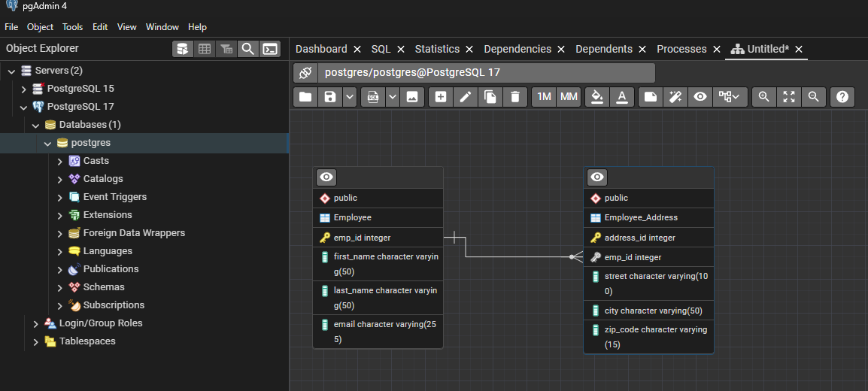Open the Tools menu
Image resolution: width=868 pixels, height=391 pixels.
click(x=73, y=27)
